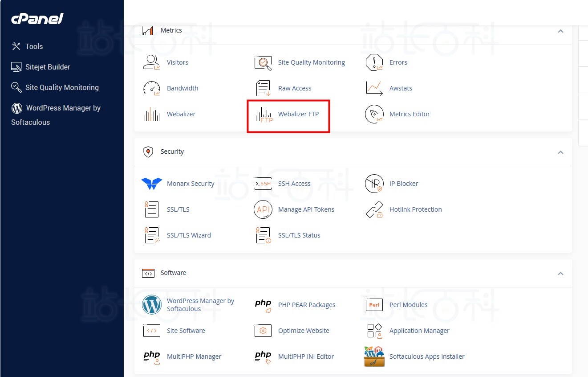Collapse the Software section chevron
The width and height of the screenshot is (588, 377).
[560, 274]
